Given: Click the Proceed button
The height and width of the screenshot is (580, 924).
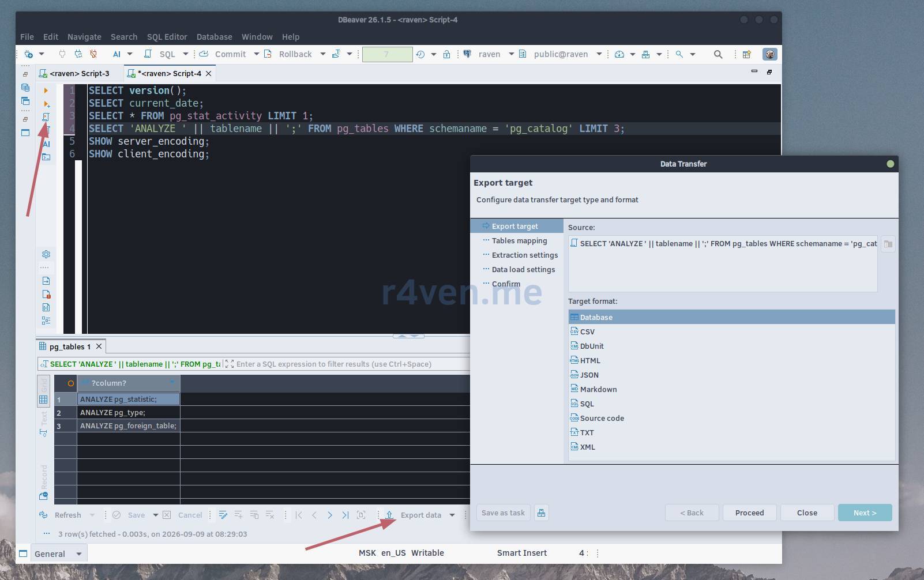Looking at the screenshot, I should (x=749, y=513).
